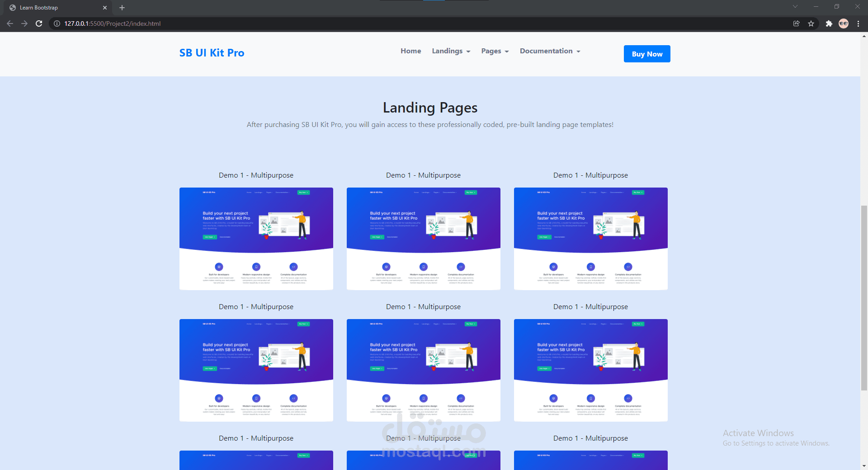Image resolution: width=868 pixels, height=470 pixels.
Task: Open a new browser tab
Action: pos(122,8)
